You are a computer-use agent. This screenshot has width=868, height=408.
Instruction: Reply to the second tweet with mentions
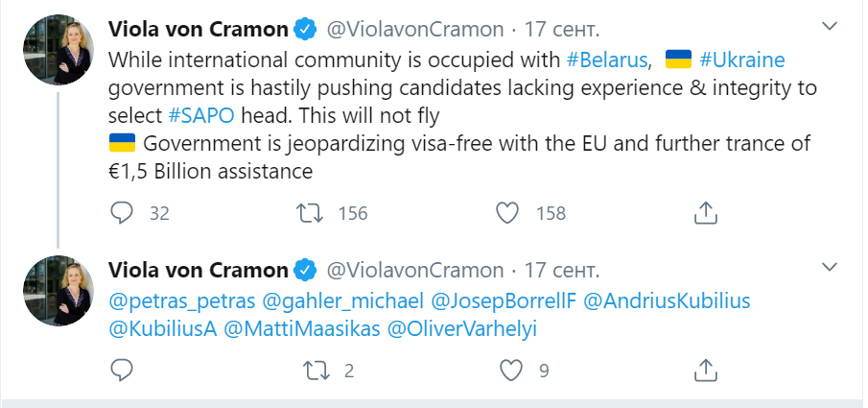pyautogui.click(x=122, y=369)
